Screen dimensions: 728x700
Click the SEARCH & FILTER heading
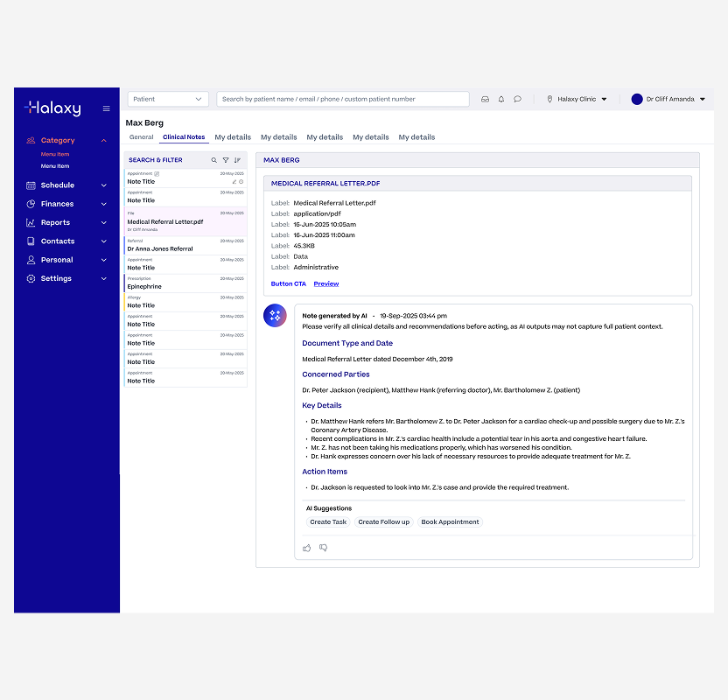(156, 160)
